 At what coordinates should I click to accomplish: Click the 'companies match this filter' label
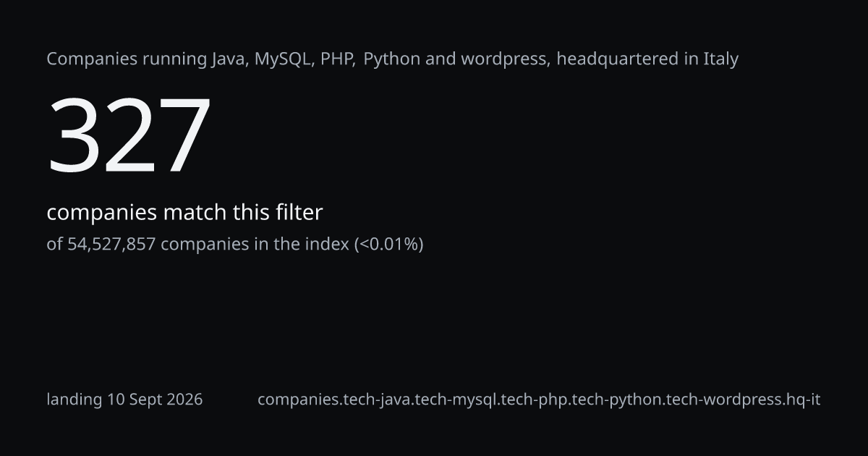pyautogui.click(x=184, y=213)
